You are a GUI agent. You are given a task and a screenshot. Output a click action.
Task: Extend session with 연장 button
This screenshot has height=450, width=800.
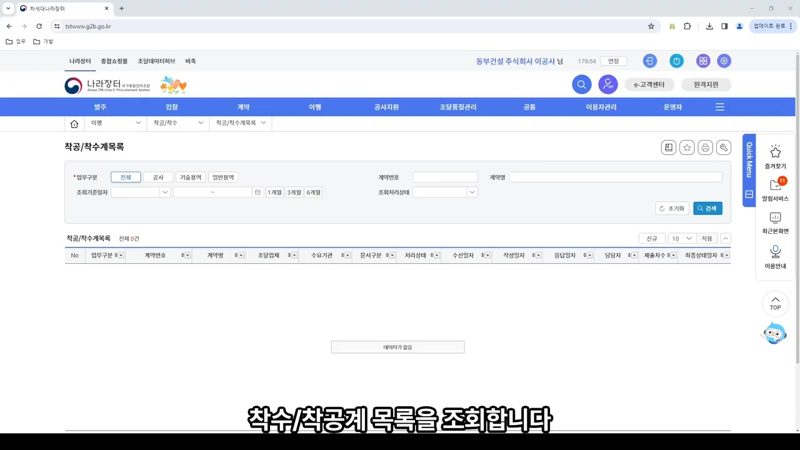(x=613, y=61)
